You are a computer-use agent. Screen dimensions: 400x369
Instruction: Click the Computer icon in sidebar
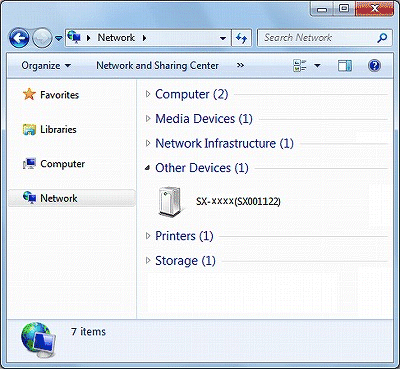coord(29,164)
